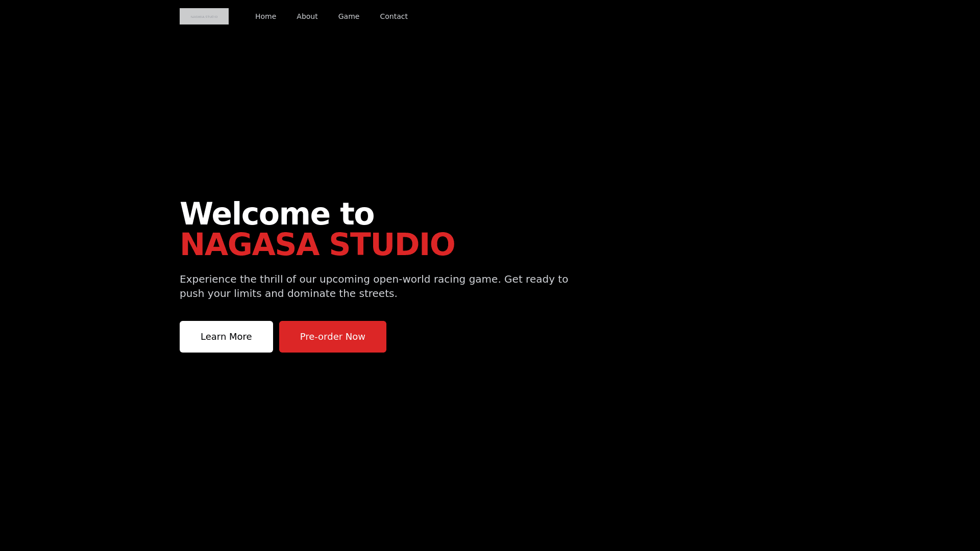The width and height of the screenshot is (980, 551).
Task: Click the red NAGASA STUDIO headline
Action: point(317,245)
